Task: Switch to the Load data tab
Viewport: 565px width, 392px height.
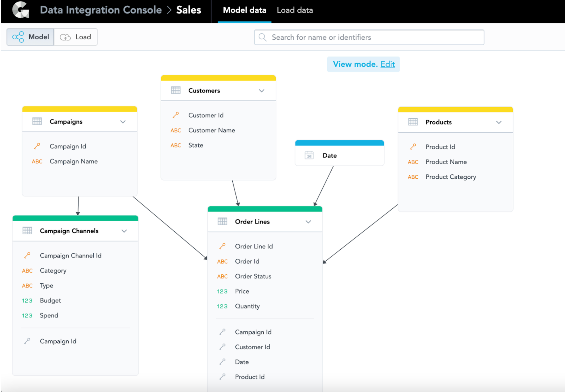Action: 295,10
